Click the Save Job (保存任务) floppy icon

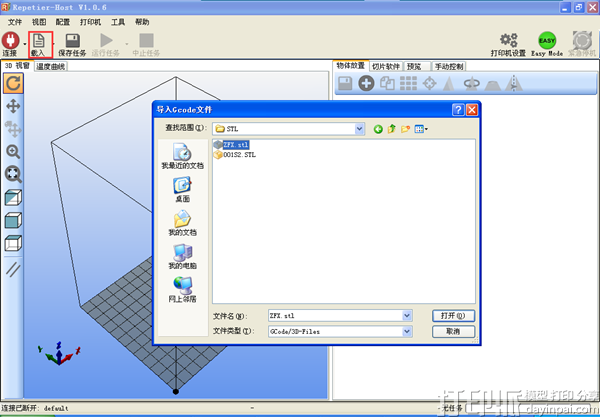click(73, 41)
